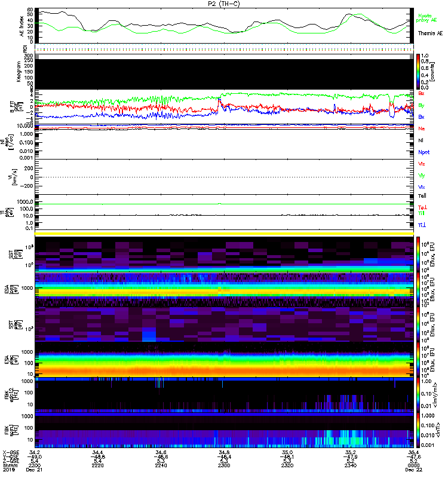Click the FBK scm1 spectrogram panel
The height and width of the screenshot is (478, 448).
224,430
